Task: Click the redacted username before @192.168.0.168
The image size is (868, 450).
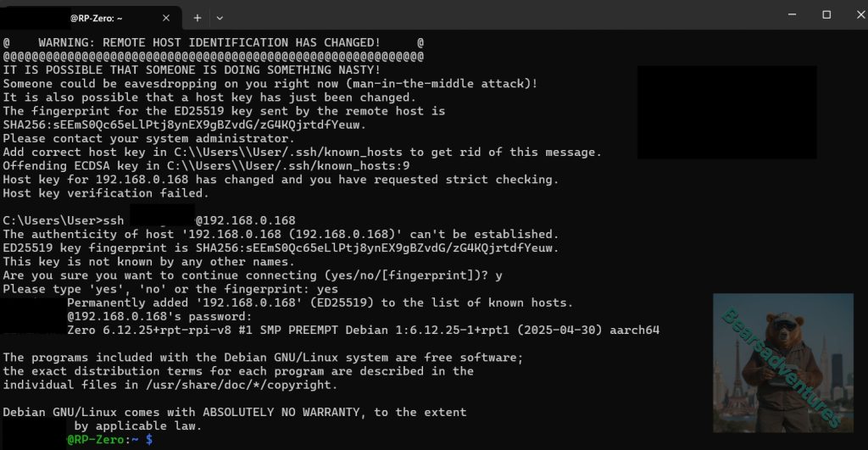Action: tap(161, 220)
